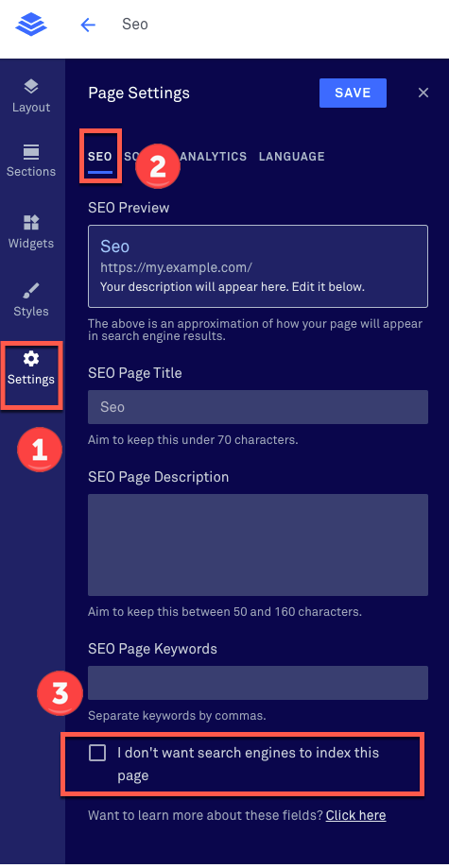
Task: Close the Page Settings panel
Action: [423, 93]
